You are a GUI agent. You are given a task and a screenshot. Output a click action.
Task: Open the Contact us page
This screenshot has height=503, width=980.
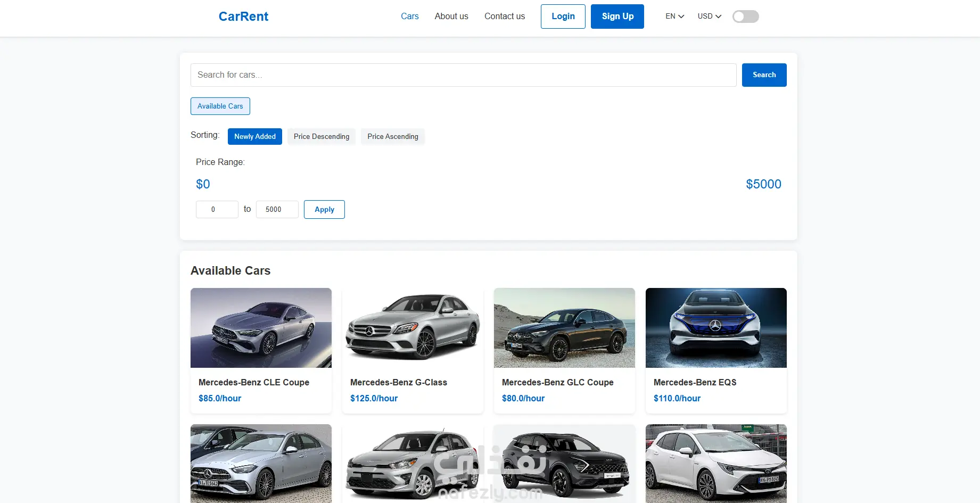(505, 17)
